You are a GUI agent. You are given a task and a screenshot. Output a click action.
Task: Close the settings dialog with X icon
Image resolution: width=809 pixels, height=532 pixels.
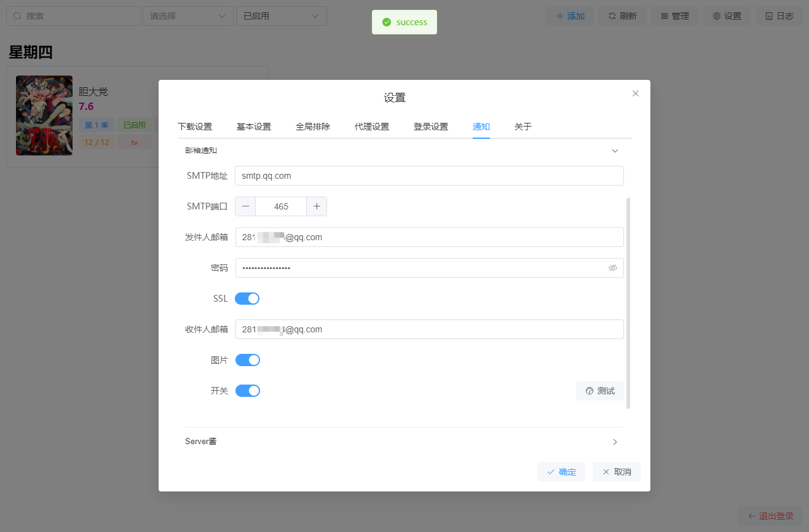point(636,93)
